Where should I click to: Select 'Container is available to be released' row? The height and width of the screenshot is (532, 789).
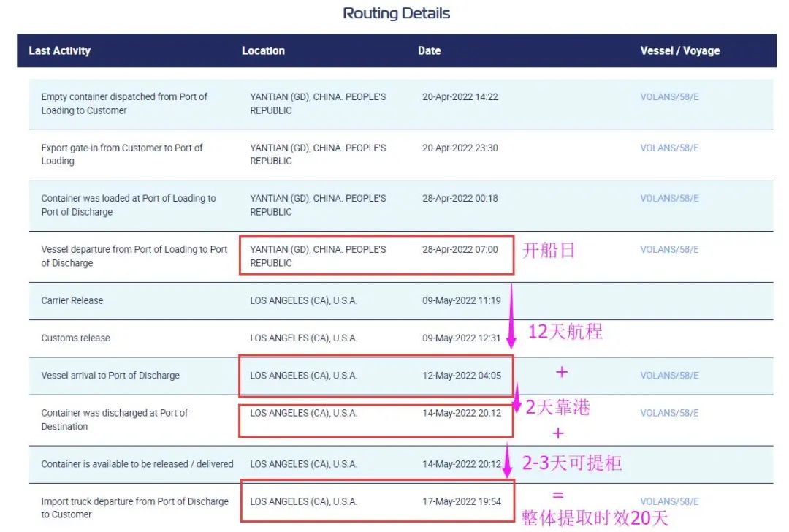point(137,464)
